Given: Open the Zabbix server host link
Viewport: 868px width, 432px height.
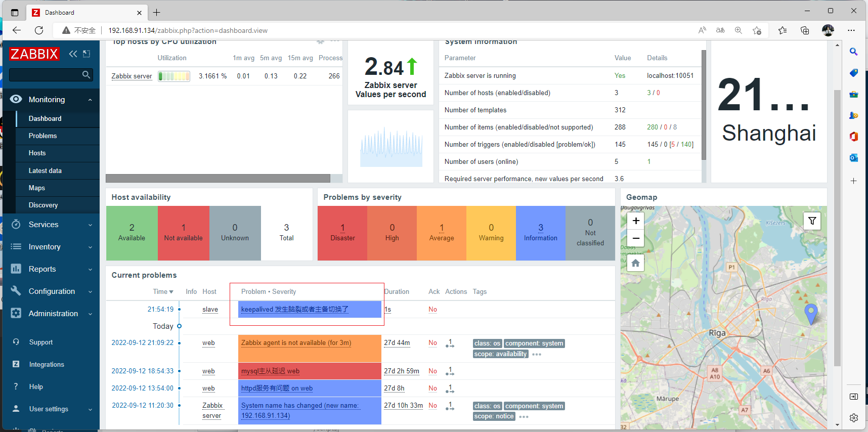Looking at the screenshot, I should coord(132,76).
